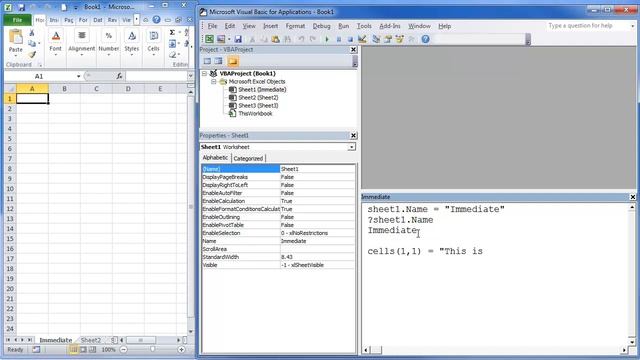The width and height of the screenshot is (640, 360).
Task: Click the Cut scissors icon in Excel
Action: click(x=32, y=33)
